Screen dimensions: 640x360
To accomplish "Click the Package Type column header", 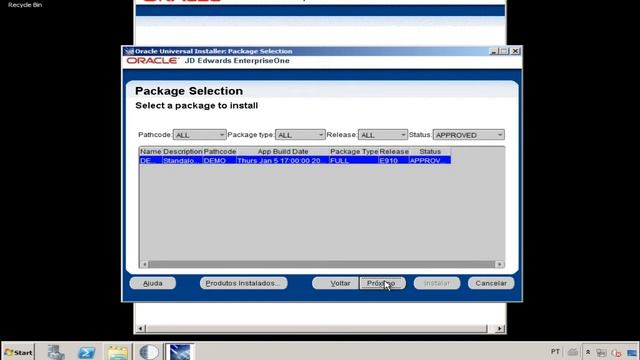I will point(354,151).
